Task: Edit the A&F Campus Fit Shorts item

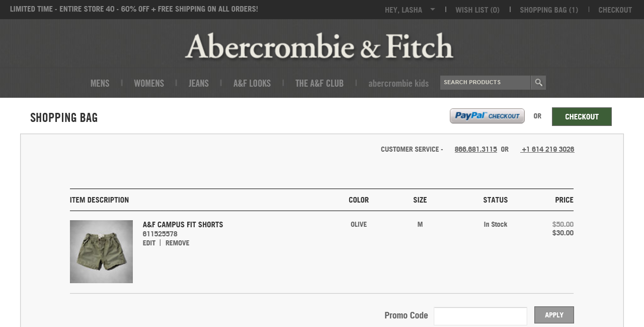Action: 149,243
